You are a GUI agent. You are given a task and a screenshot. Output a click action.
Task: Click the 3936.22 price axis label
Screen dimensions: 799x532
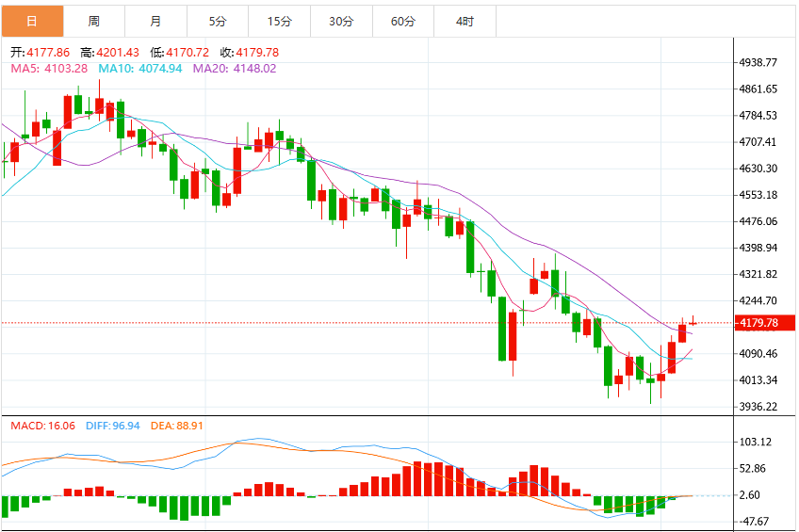click(758, 406)
